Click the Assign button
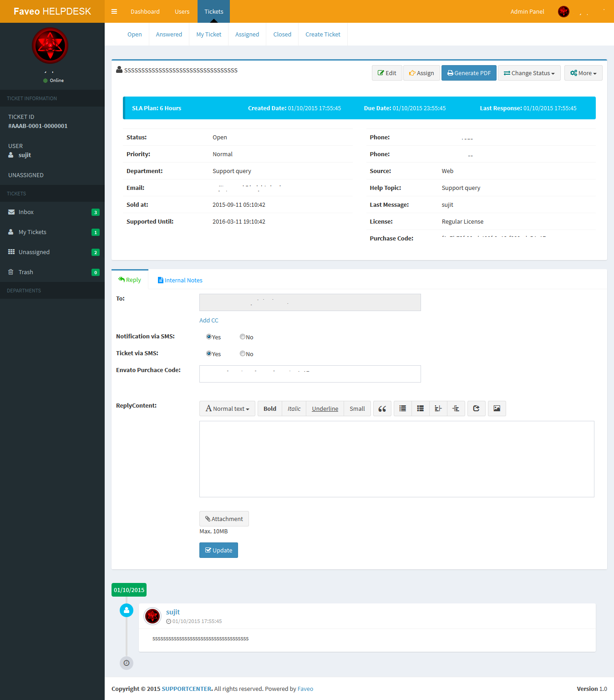614x700 pixels. pyautogui.click(x=421, y=73)
